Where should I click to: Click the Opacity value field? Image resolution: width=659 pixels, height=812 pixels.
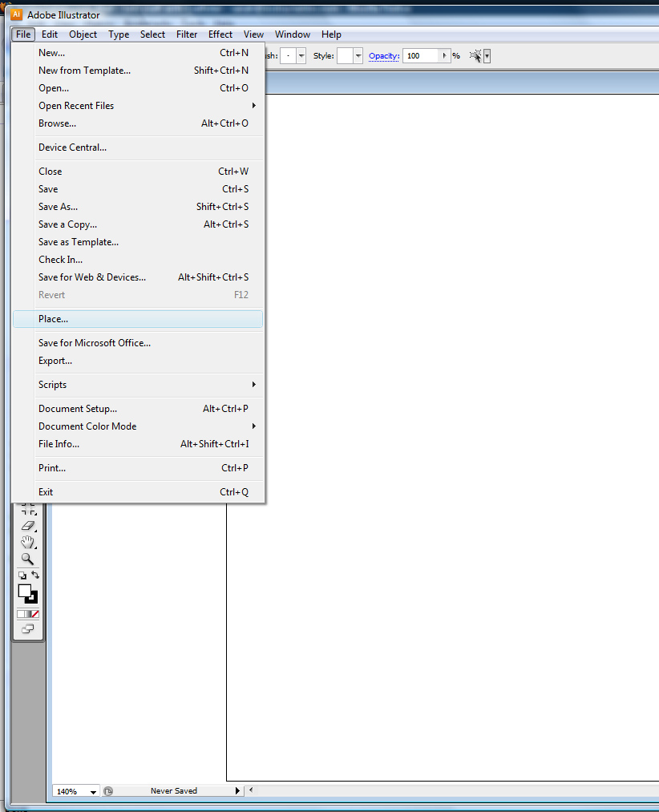click(422, 56)
